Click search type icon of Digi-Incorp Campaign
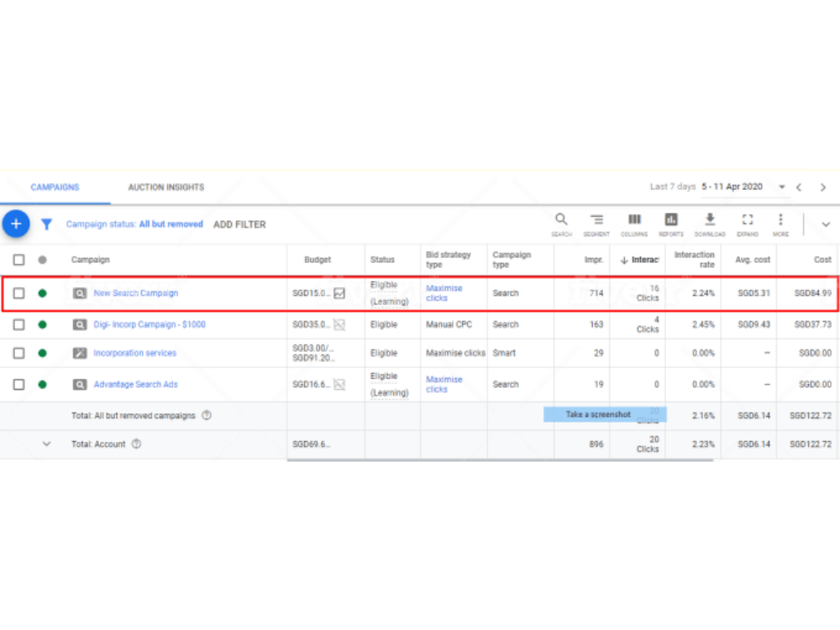The height and width of the screenshot is (630, 840). (79, 324)
